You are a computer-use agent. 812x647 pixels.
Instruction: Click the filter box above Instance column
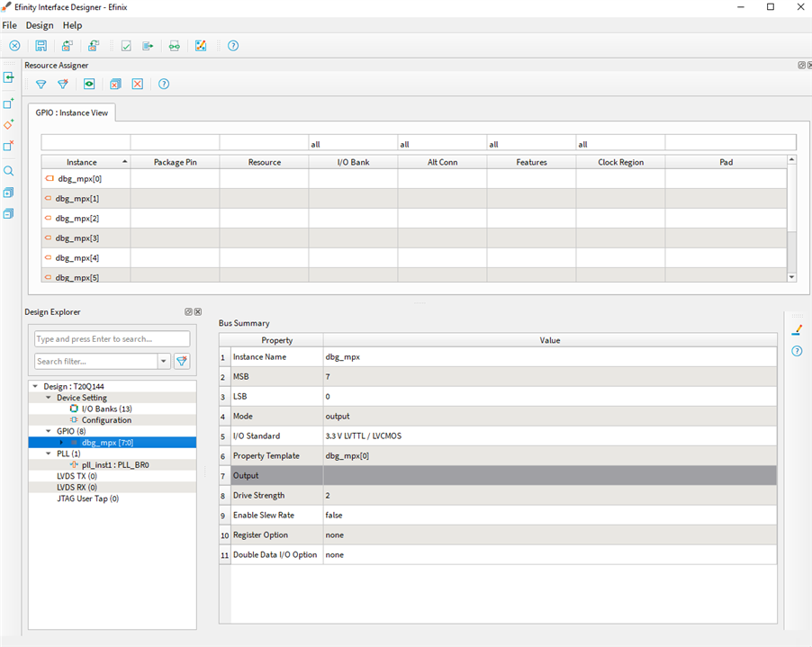tap(86, 142)
